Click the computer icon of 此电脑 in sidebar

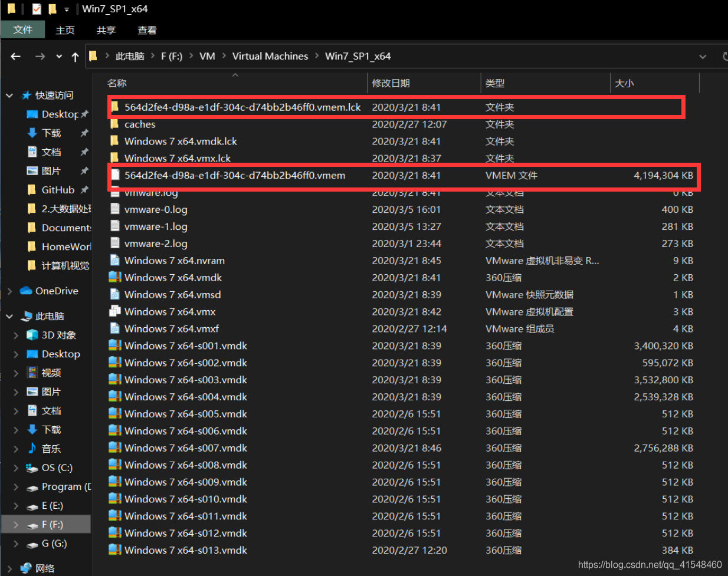26,317
